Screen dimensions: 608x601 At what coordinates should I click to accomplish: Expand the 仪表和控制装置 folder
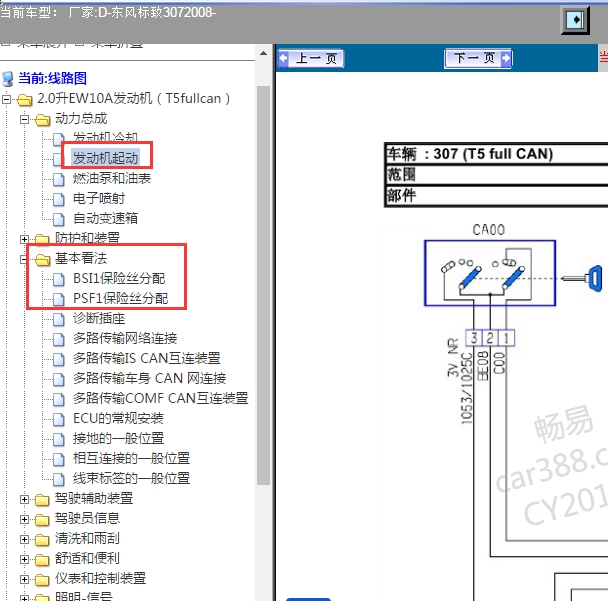tap(24, 579)
